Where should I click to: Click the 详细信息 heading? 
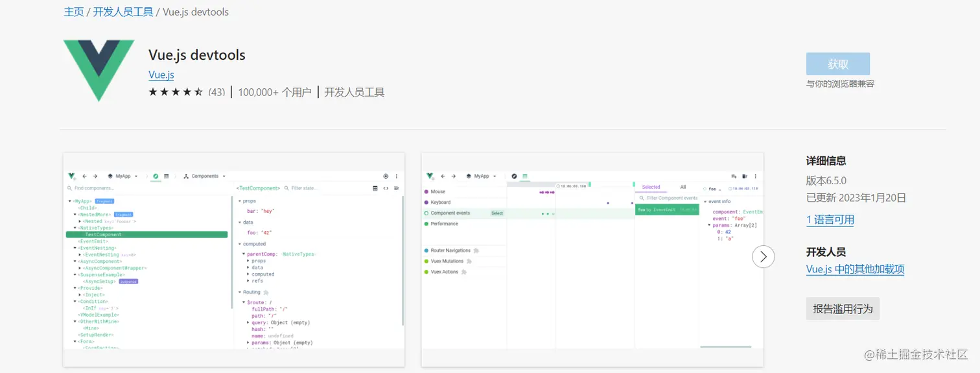[x=826, y=161]
